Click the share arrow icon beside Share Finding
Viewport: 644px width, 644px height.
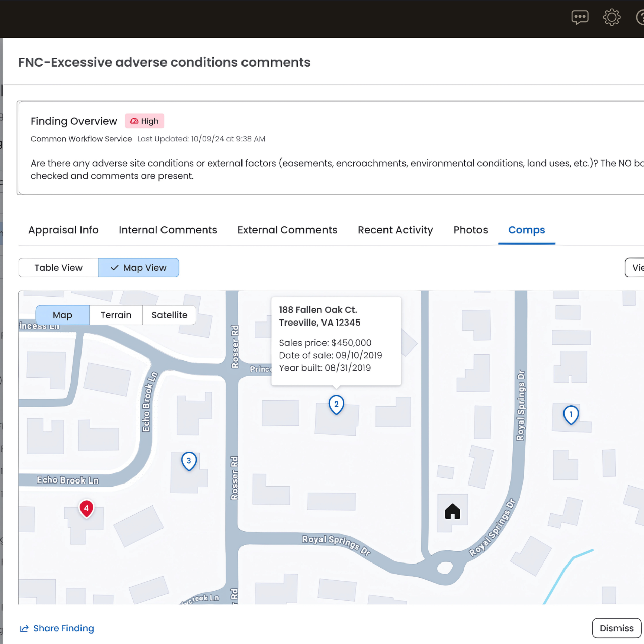pos(24,628)
